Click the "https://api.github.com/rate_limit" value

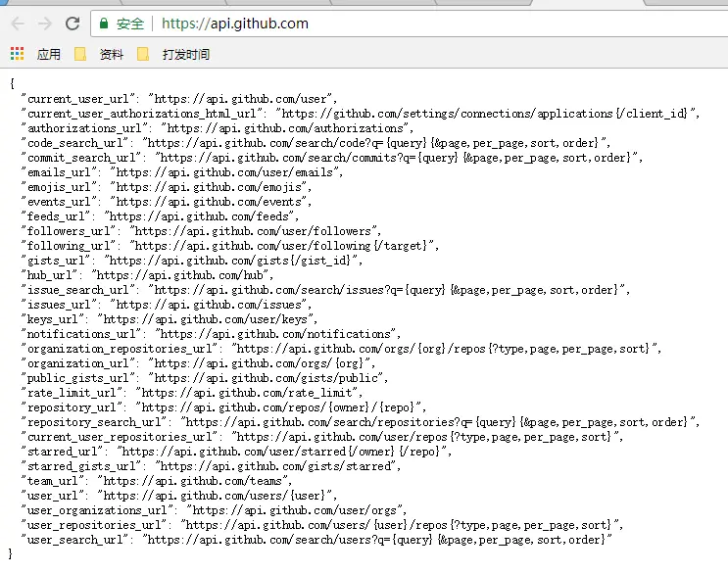pyautogui.click(x=247, y=393)
